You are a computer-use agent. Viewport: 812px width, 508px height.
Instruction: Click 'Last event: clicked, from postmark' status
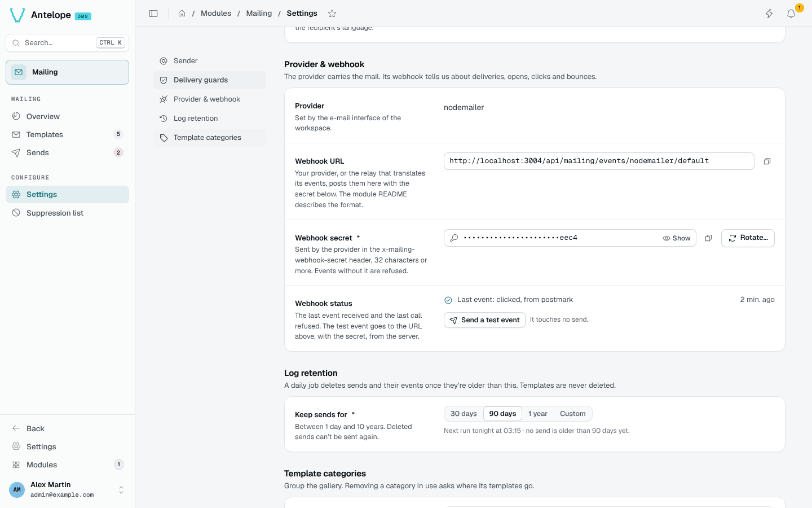[x=515, y=300]
